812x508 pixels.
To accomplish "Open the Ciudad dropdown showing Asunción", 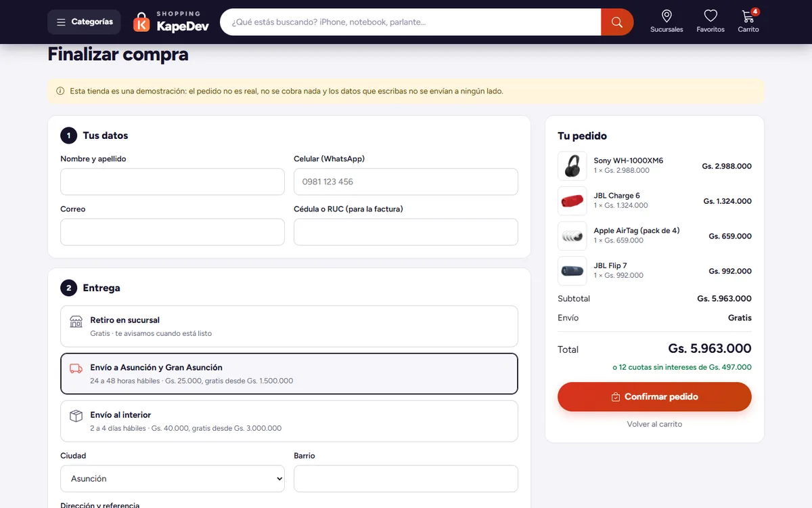I will 173,478.
